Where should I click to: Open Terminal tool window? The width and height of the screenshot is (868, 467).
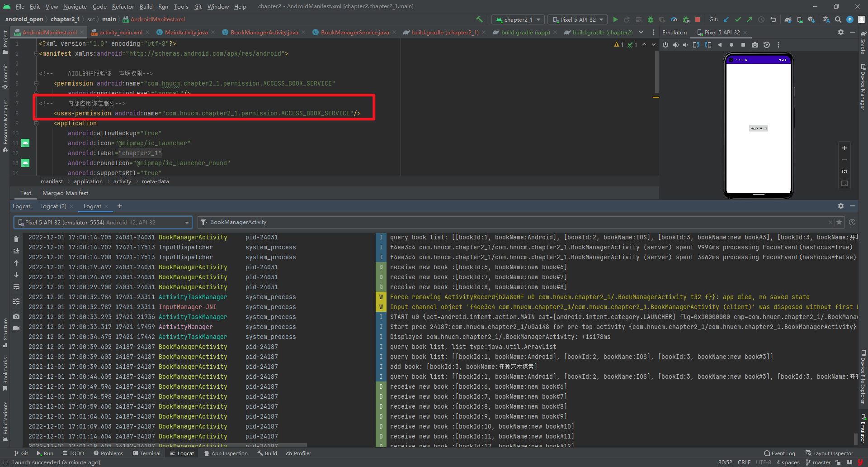tap(146, 453)
